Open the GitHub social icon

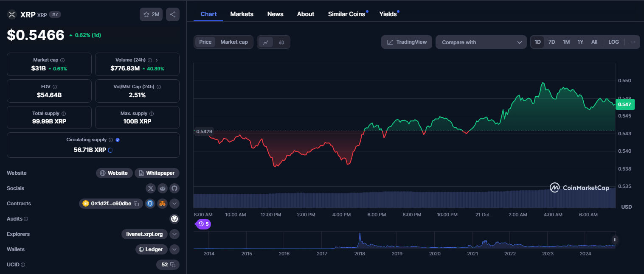tap(174, 188)
